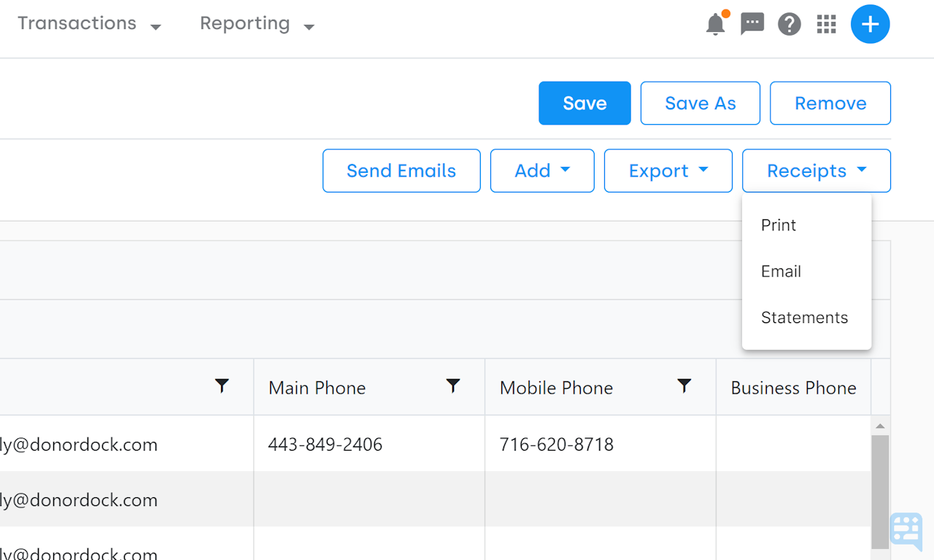This screenshot has width=934, height=560.
Task: Click the Save As button
Action: [x=700, y=103]
